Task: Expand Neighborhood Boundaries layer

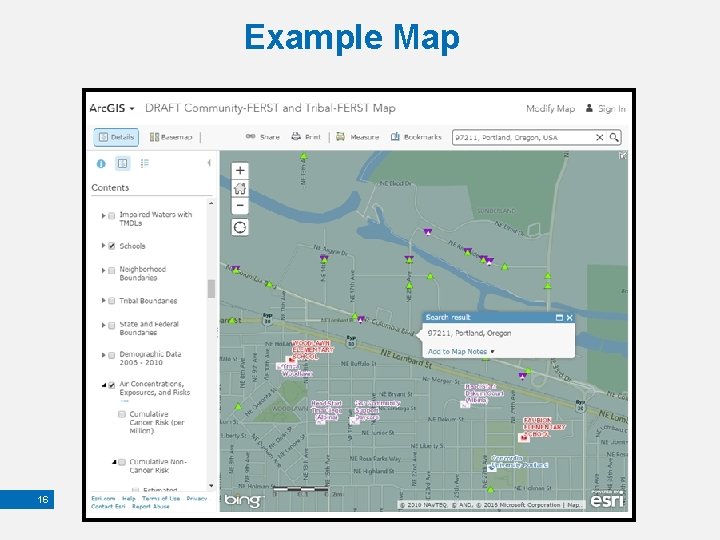Action: click(103, 270)
